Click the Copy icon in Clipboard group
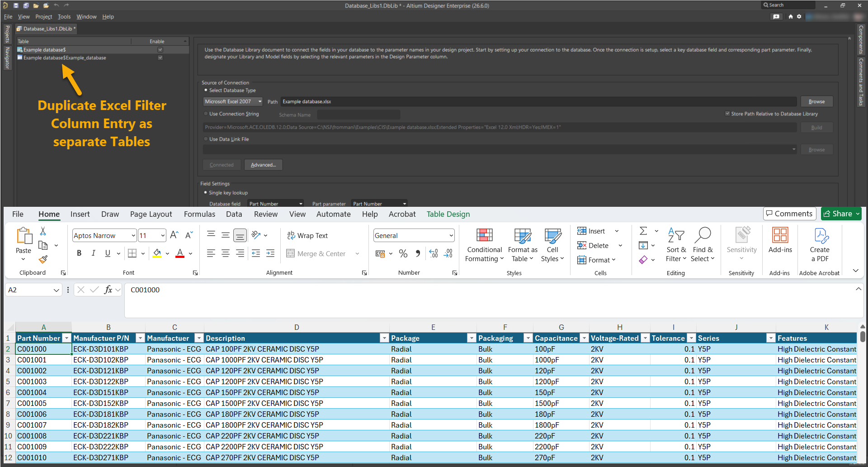 43,245
